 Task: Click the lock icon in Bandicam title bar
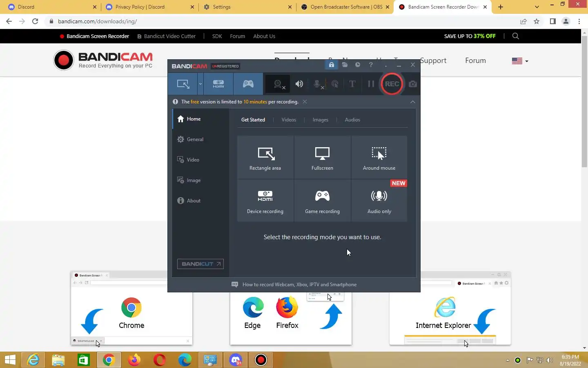pyautogui.click(x=332, y=65)
